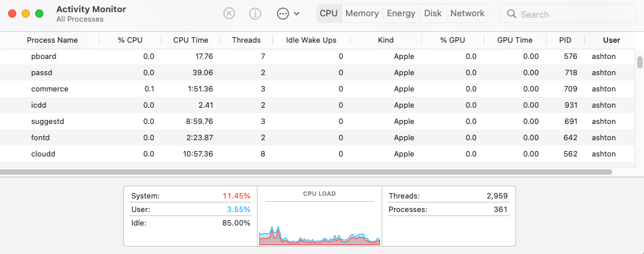Click PID value 576
Viewport: 644px width, 254px height.
point(570,56)
